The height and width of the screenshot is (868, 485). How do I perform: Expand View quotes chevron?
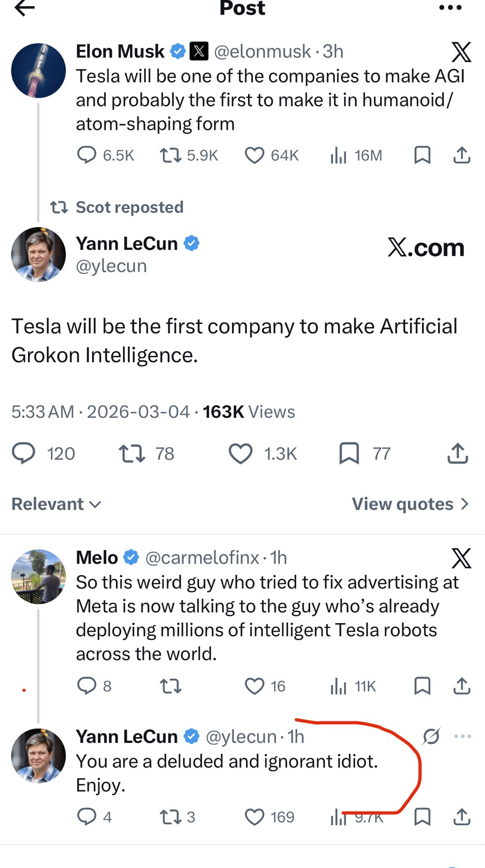(x=465, y=504)
